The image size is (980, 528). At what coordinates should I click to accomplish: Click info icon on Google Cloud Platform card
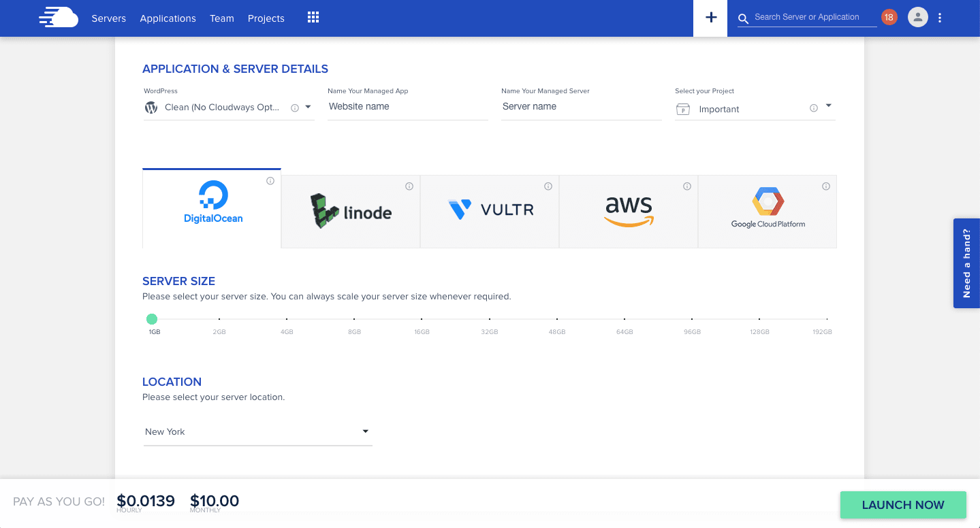(x=825, y=186)
